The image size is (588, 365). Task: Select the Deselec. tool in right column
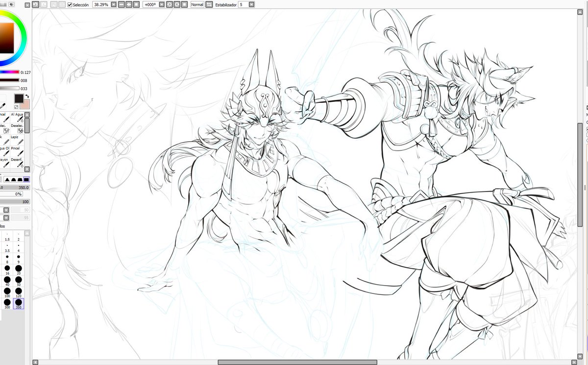point(18,128)
